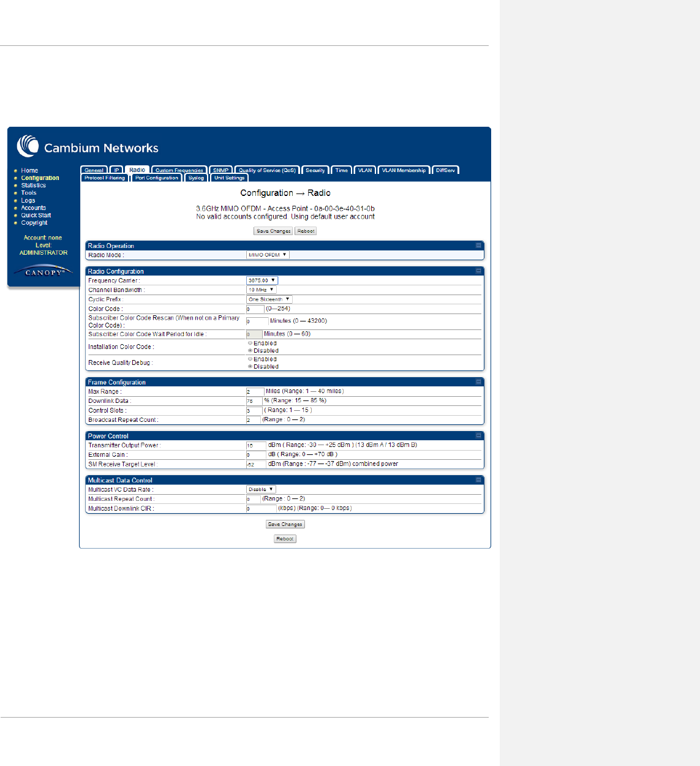The image size is (700, 766).
Task: Open the Cyclic Prefix dropdown
Action: (x=269, y=299)
